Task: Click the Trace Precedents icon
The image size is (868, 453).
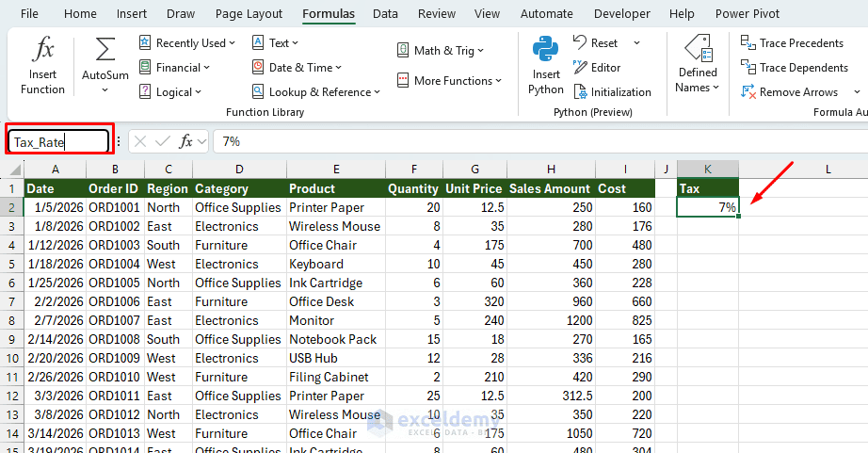Action: click(x=747, y=42)
